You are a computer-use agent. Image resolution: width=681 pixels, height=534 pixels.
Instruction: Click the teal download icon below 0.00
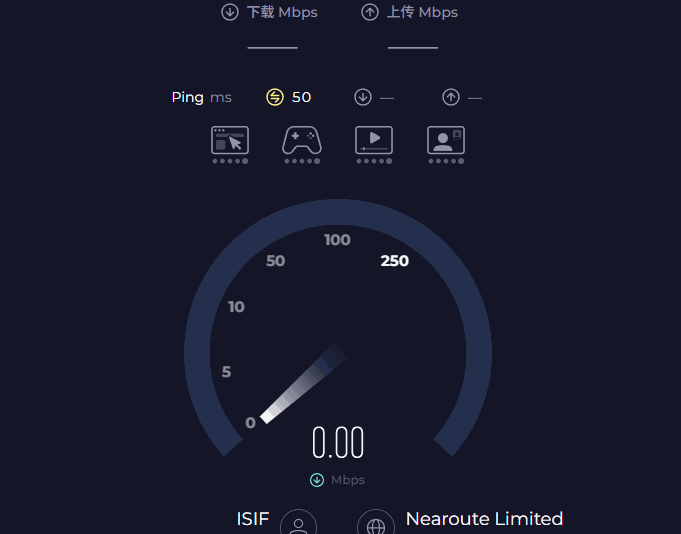(x=318, y=480)
